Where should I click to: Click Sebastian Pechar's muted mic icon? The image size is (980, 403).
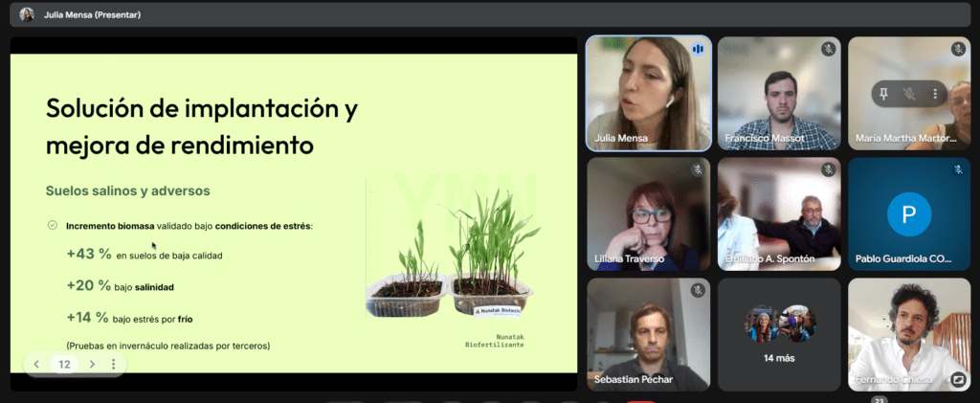click(698, 290)
